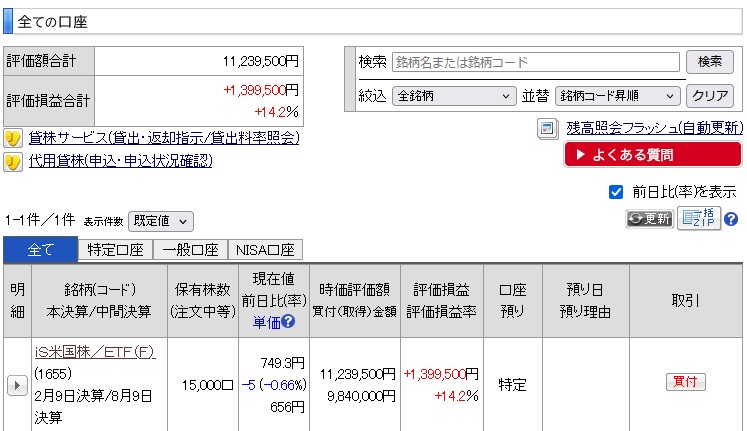The height and width of the screenshot is (431, 747).
Task: Click the 預り日 預り理由 column header
Action: tap(585, 301)
